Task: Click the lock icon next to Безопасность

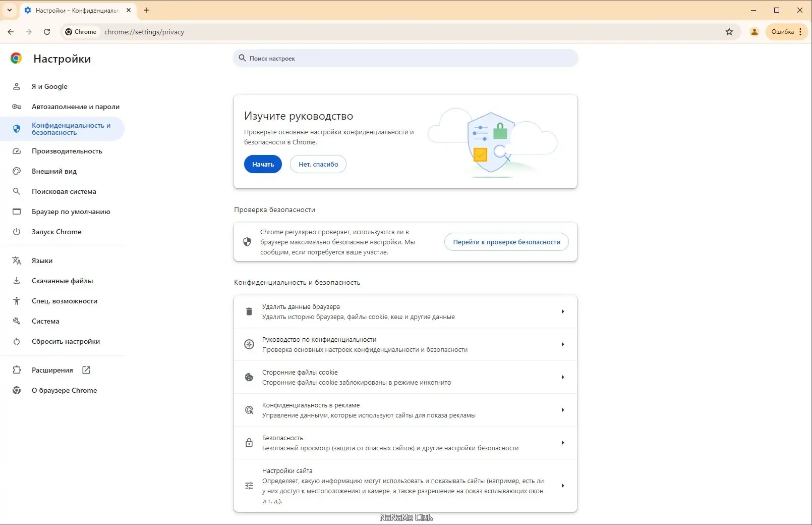Action: (249, 443)
